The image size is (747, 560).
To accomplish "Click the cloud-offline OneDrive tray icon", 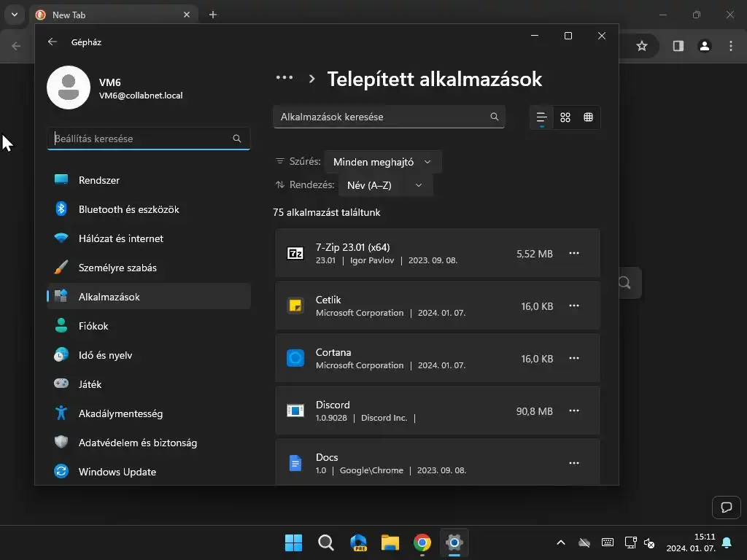I will click(584, 542).
